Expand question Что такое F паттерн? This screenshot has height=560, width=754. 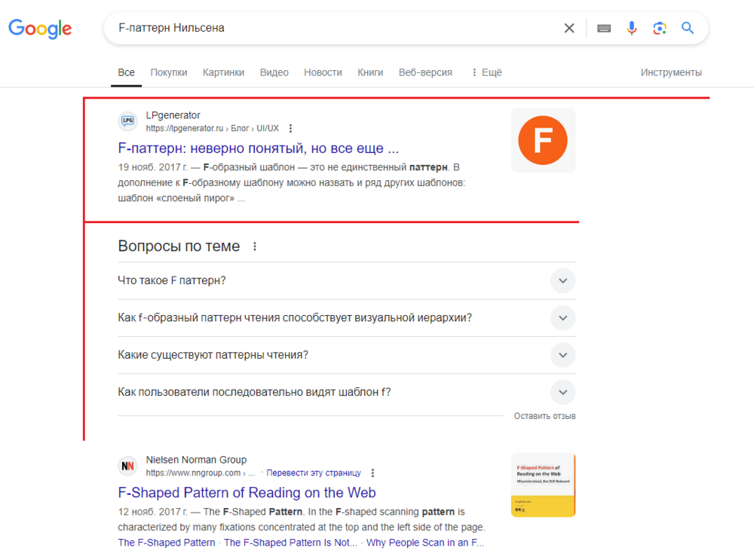(x=346, y=280)
